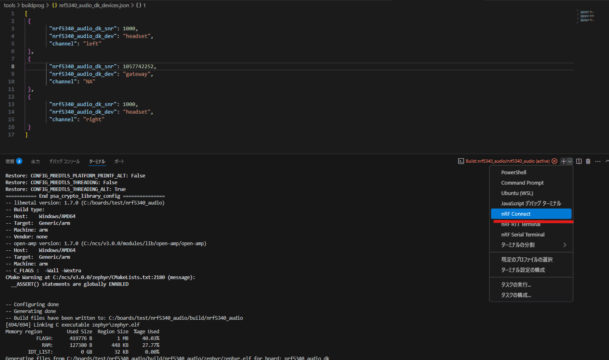Click 'CMake Warning' line in terminal

(100, 277)
